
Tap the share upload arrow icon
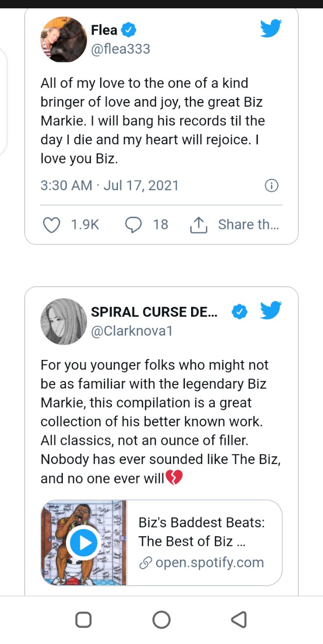point(198,224)
